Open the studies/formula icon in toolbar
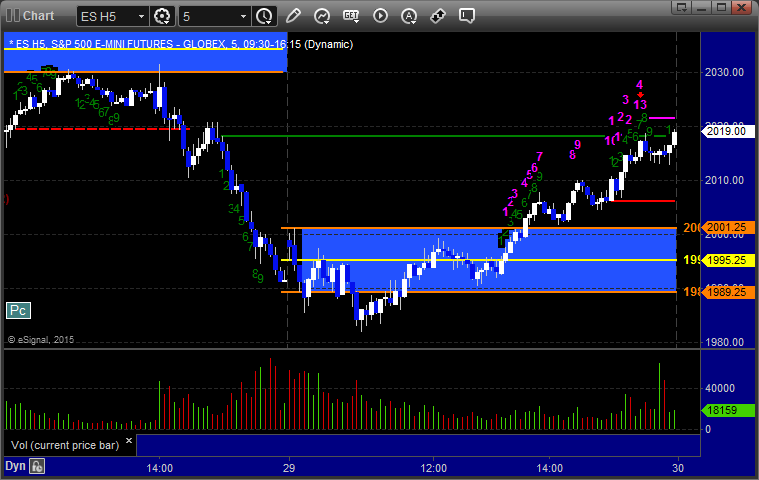 pos(322,16)
